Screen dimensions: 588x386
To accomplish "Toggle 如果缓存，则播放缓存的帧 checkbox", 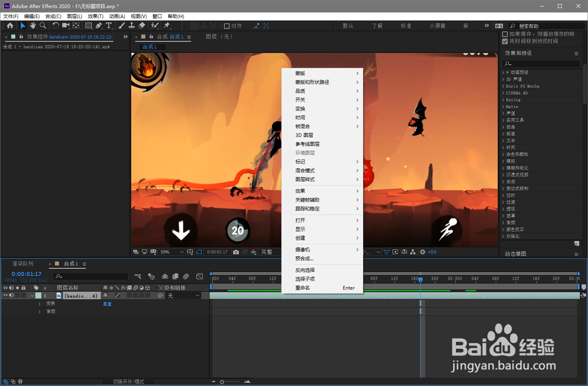I will click(505, 34).
